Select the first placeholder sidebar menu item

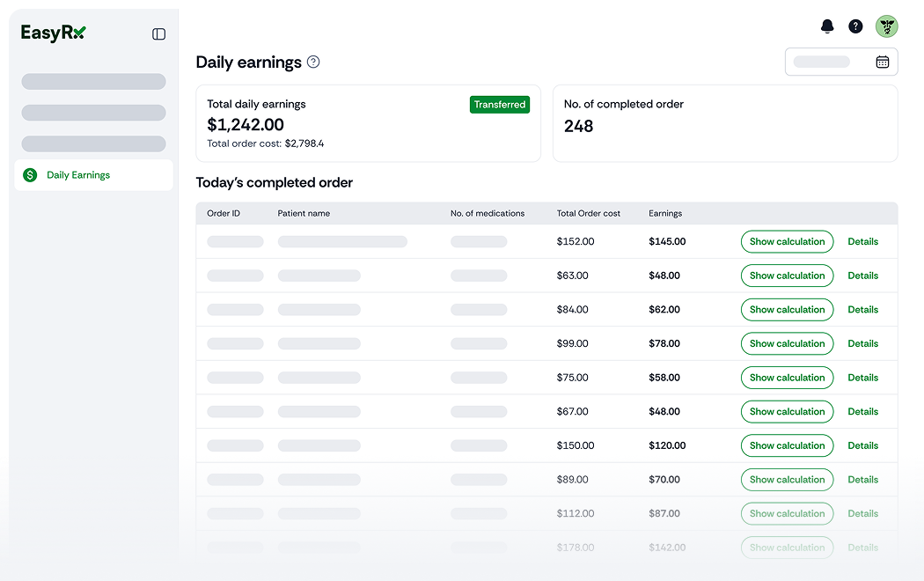(93, 82)
